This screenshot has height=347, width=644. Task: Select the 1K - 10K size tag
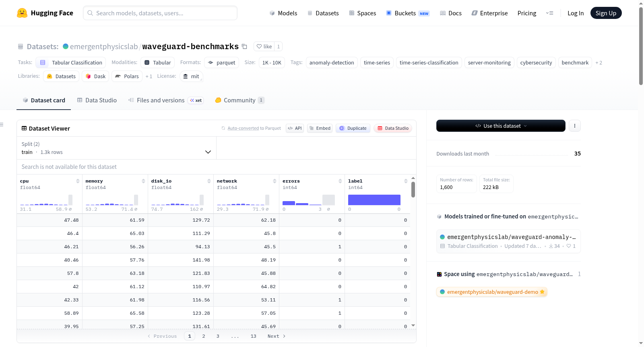coord(272,62)
